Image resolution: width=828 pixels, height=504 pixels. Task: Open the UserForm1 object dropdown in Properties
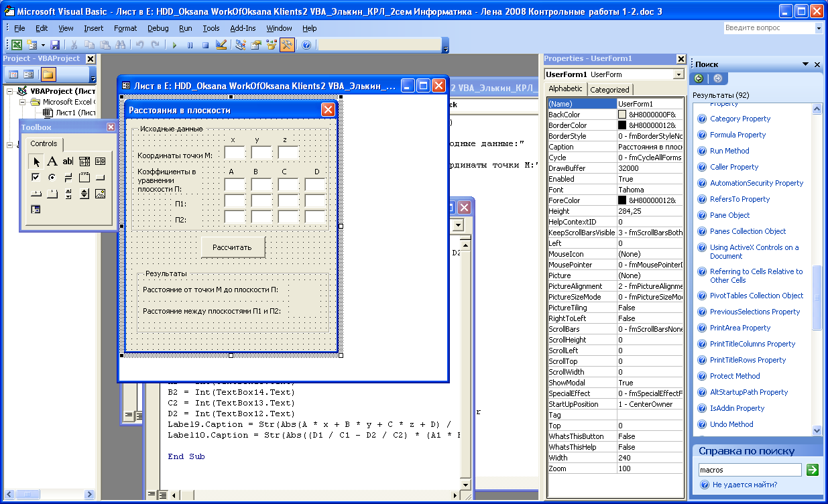(x=678, y=74)
